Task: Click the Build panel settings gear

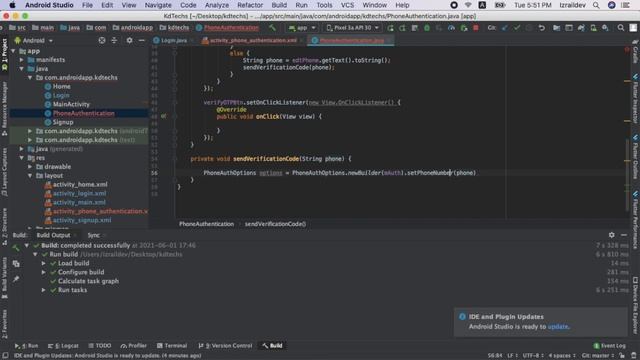Action: (x=611, y=235)
